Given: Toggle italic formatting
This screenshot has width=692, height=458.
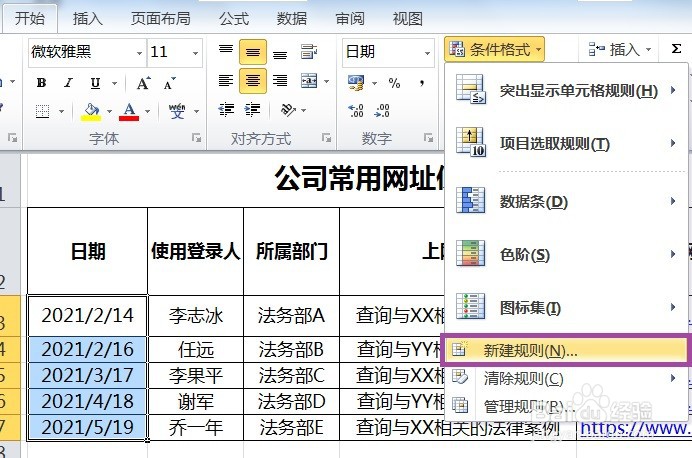Looking at the screenshot, I should (68, 83).
